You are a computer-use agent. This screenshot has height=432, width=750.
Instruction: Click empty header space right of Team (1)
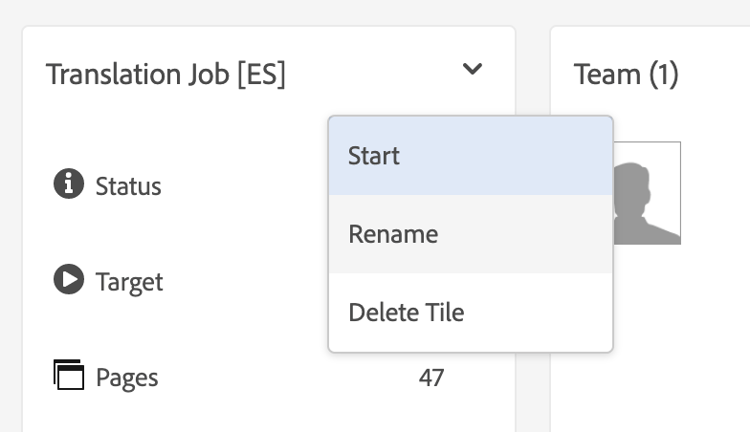[715, 75]
